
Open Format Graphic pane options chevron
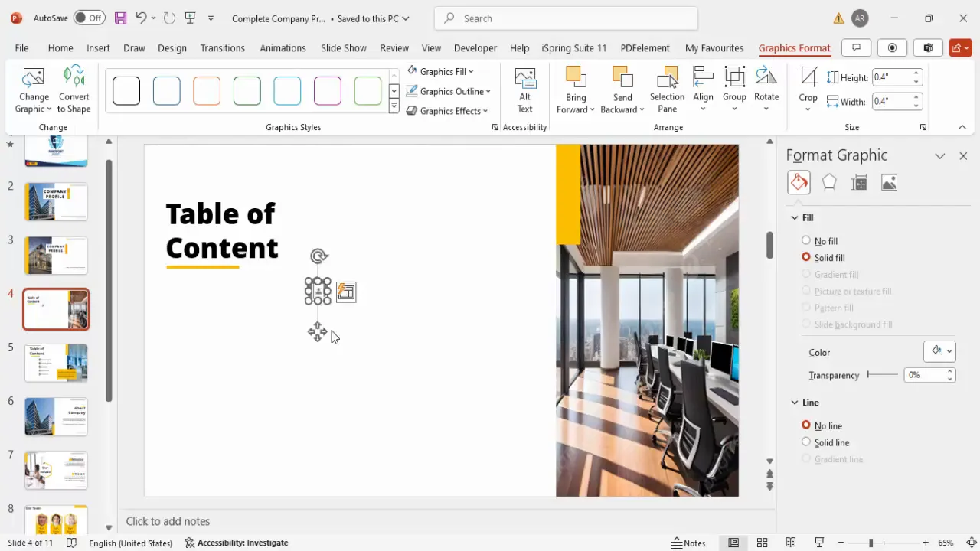point(940,155)
